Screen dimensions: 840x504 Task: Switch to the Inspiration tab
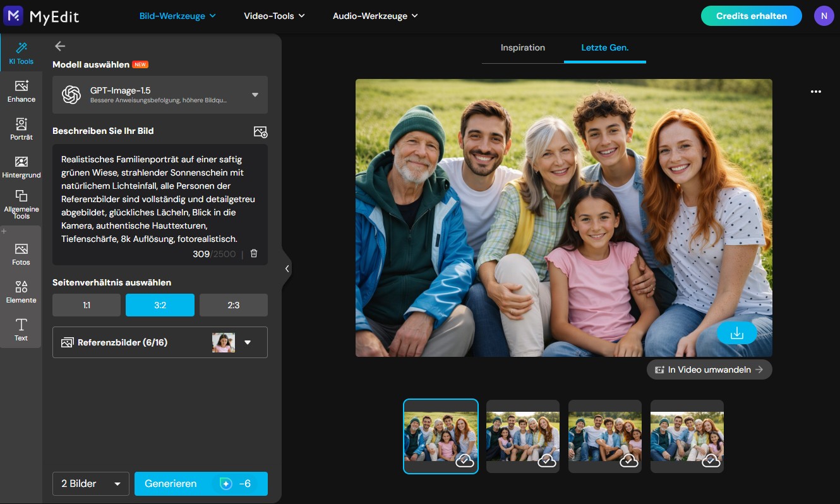523,47
